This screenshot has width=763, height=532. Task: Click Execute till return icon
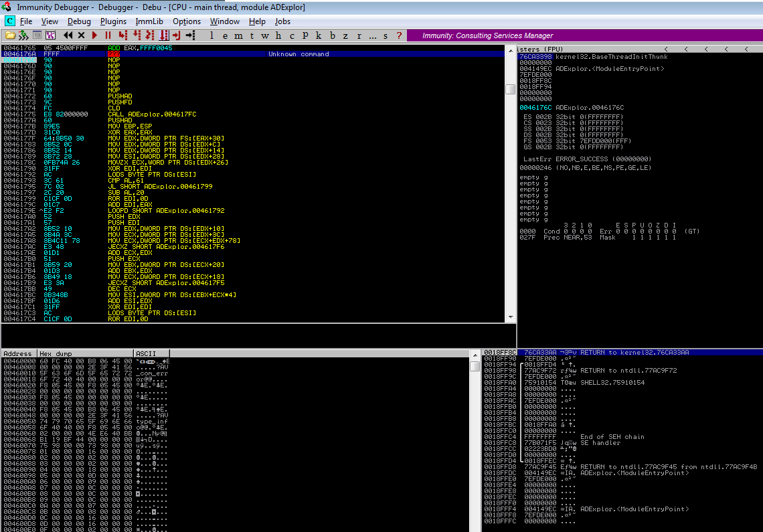[x=177, y=35]
